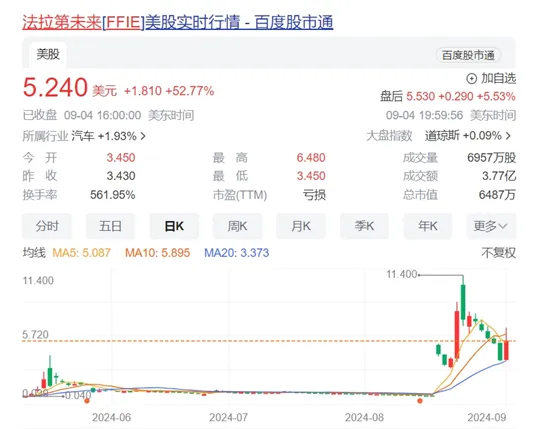Switch to the 周K chart tab

point(237,226)
